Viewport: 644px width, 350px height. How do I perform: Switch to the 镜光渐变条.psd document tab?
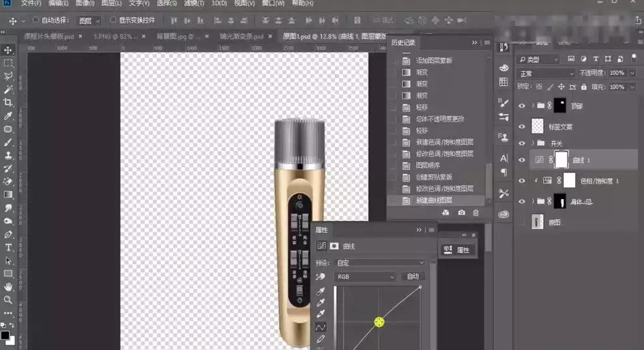click(x=241, y=36)
